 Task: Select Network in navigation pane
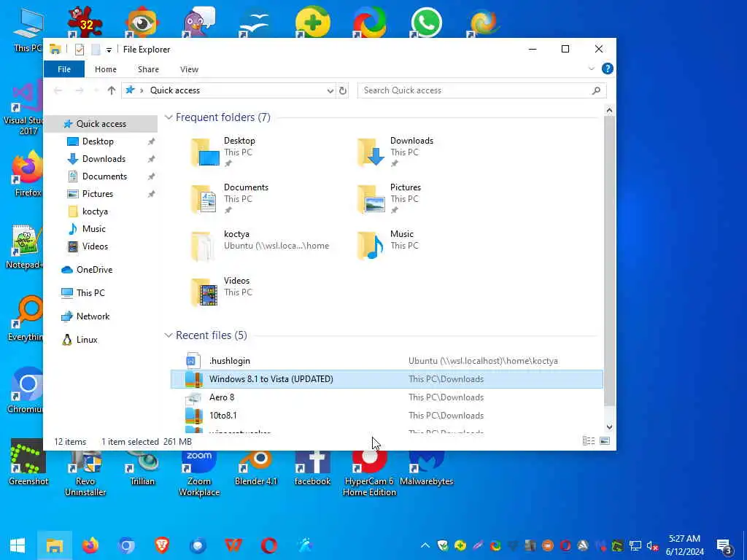coord(93,316)
